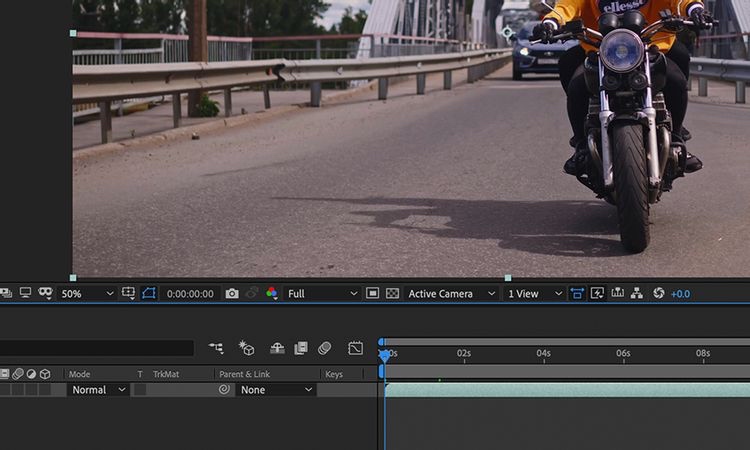Change the Normal blending mode dropdown
Viewport: 750px width, 450px height.
pyautogui.click(x=98, y=390)
